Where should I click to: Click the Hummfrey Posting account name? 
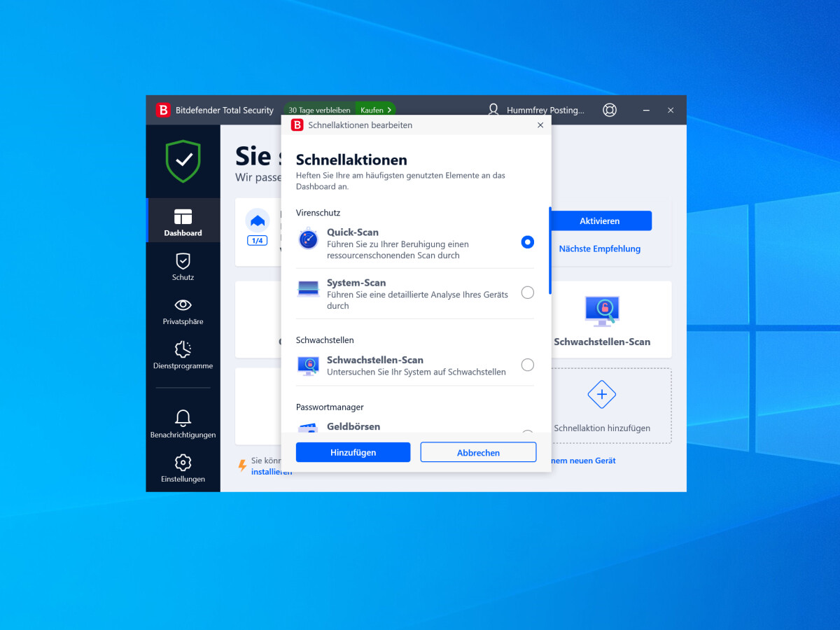pos(545,110)
